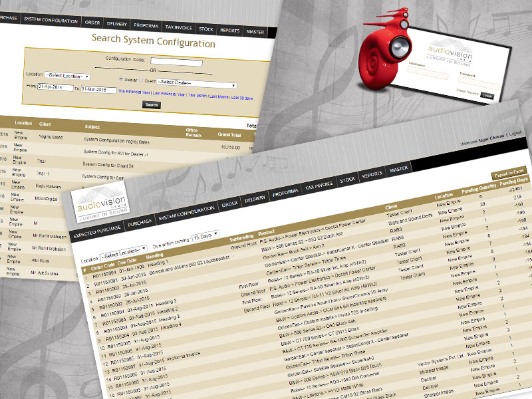Click the Mr. Ajit Surana client cell
The width and height of the screenshot is (532, 399).
[x=44, y=273]
